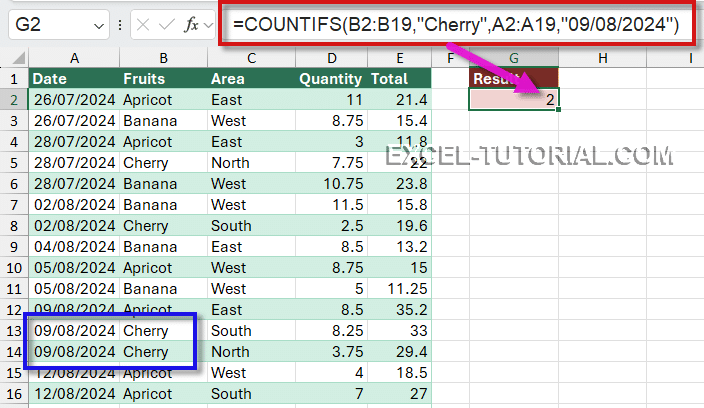
Task: Click total cell 11.25
Action: point(400,289)
